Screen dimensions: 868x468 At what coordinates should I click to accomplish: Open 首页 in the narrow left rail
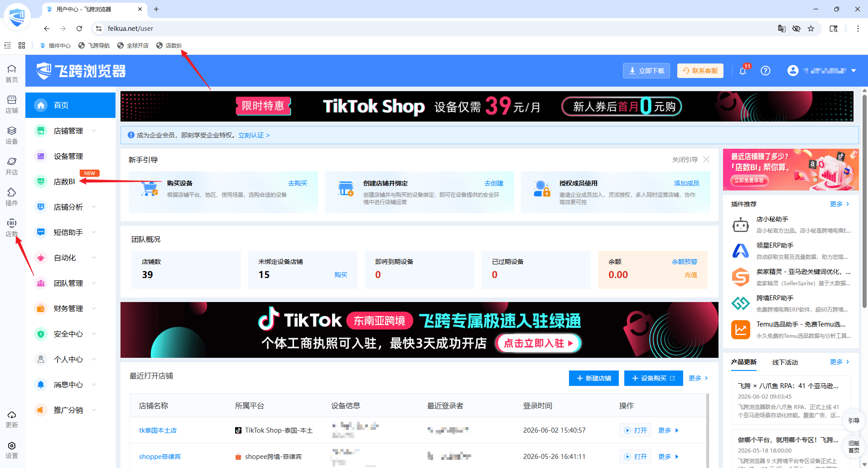point(12,73)
